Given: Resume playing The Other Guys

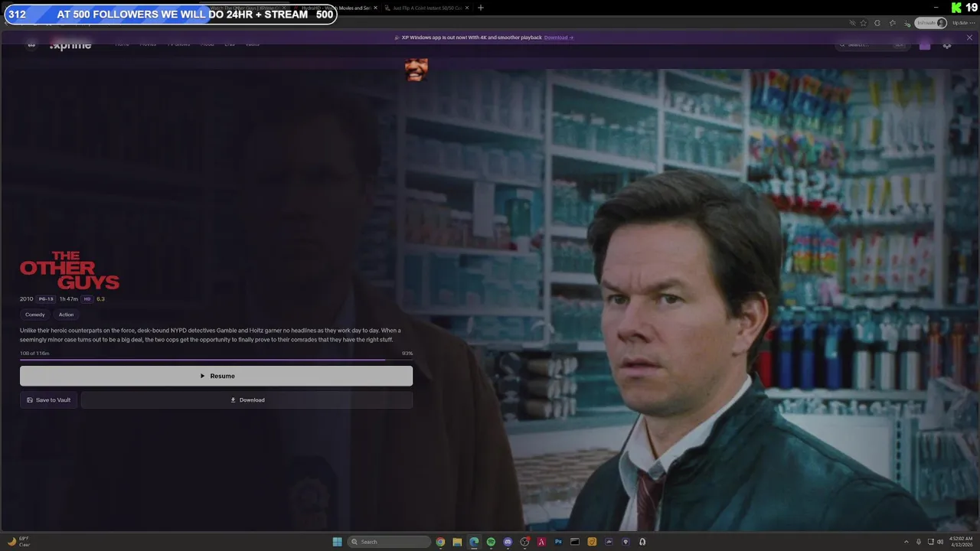Looking at the screenshot, I should 216,376.
